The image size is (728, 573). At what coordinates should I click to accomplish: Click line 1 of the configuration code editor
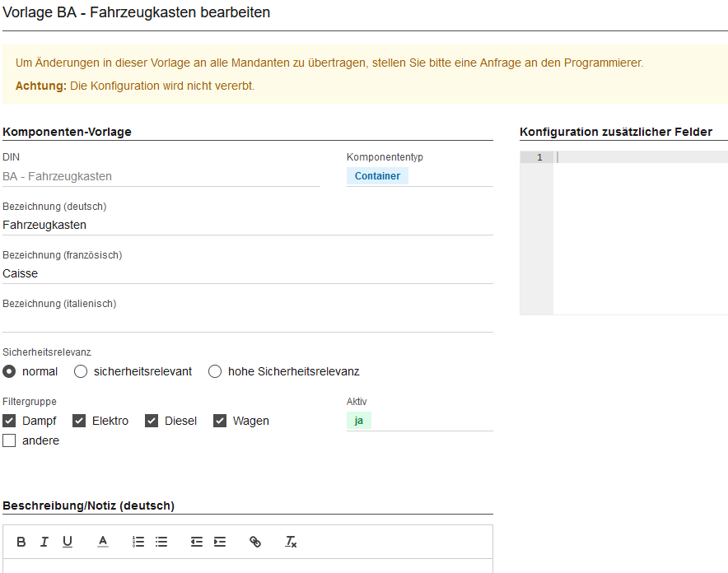click(x=639, y=157)
